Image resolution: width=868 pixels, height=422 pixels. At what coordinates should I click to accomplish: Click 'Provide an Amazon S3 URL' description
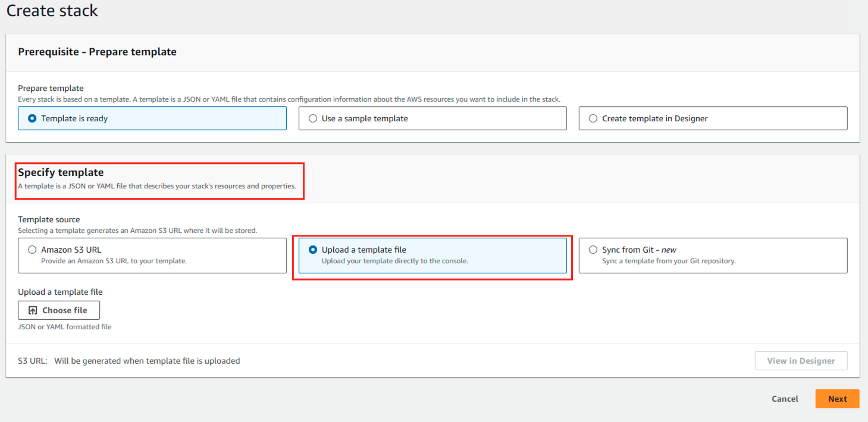tap(114, 261)
